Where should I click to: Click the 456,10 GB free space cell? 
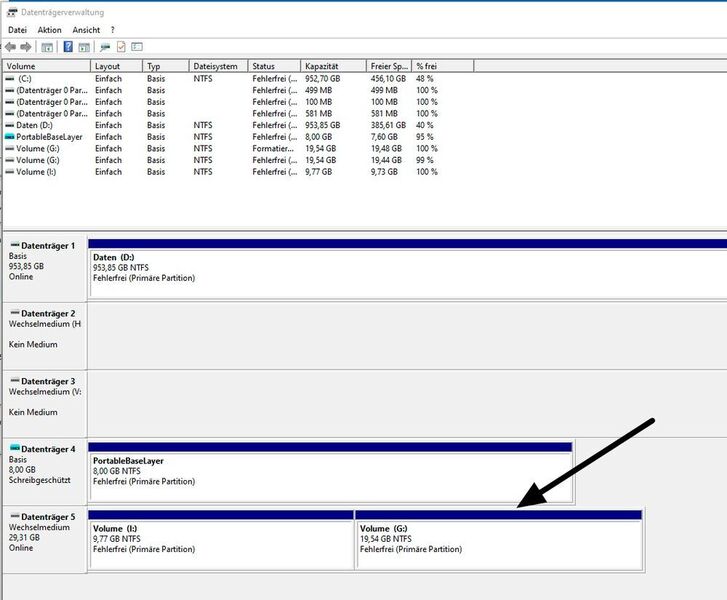388,79
